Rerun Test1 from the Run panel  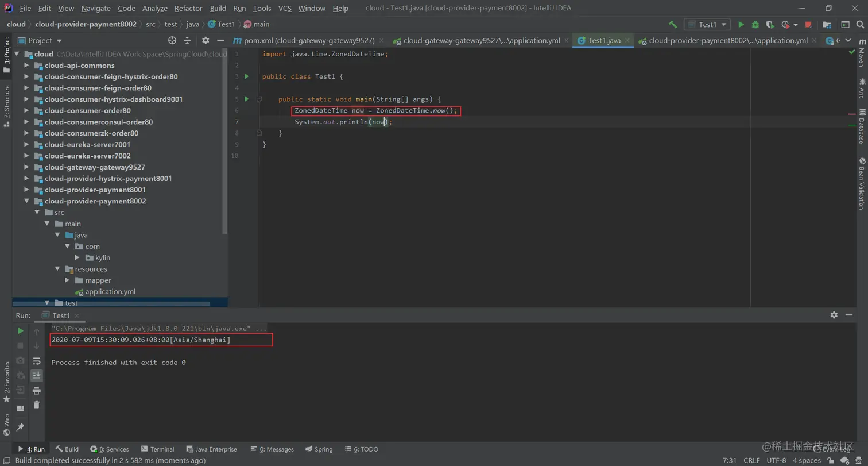point(20,331)
